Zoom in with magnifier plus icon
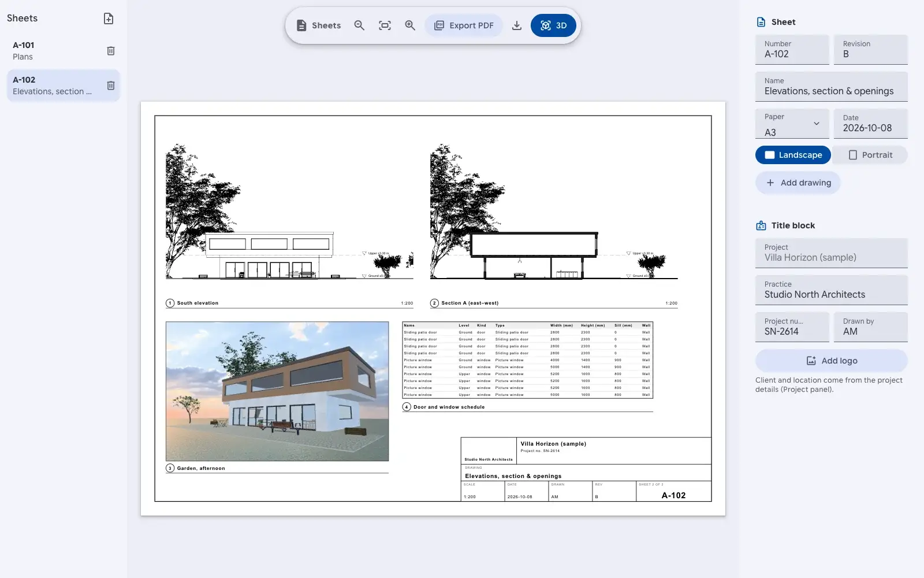Image resolution: width=924 pixels, height=578 pixels. click(x=410, y=25)
